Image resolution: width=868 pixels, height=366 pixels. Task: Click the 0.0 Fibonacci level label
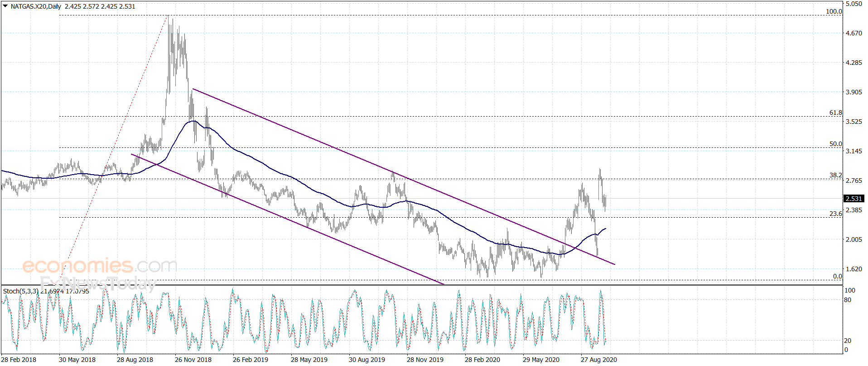pyautogui.click(x=838, y=276)
